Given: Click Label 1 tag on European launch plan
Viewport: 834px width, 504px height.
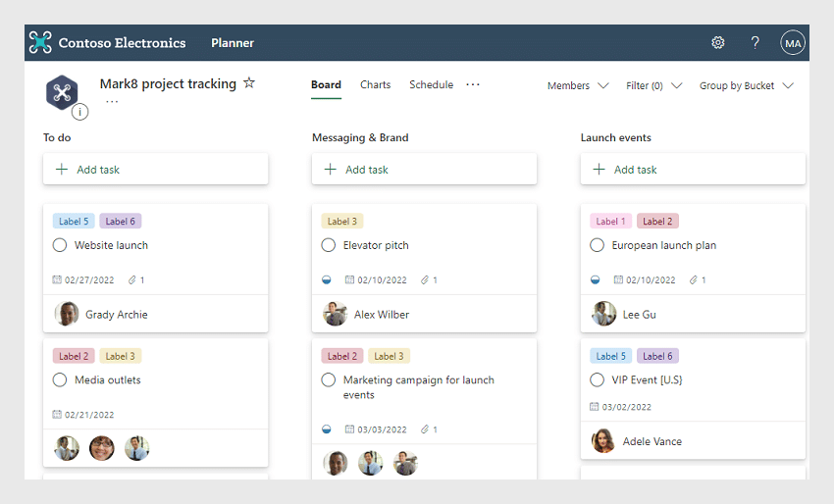Looking at the screenshot, I should point(610,222).
